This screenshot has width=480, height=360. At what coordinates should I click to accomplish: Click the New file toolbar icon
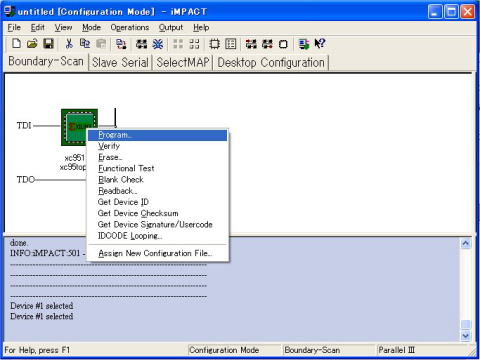16,44
